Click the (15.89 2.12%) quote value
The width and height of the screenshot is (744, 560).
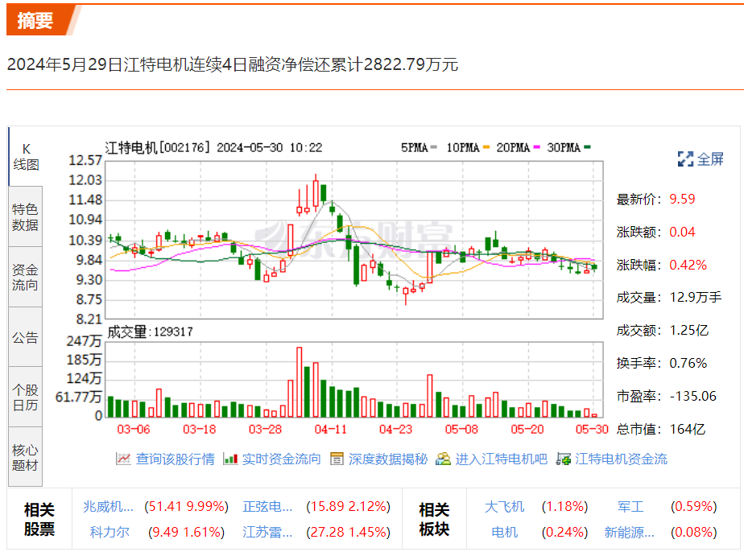pyautogui.click(x=349, y=506)
